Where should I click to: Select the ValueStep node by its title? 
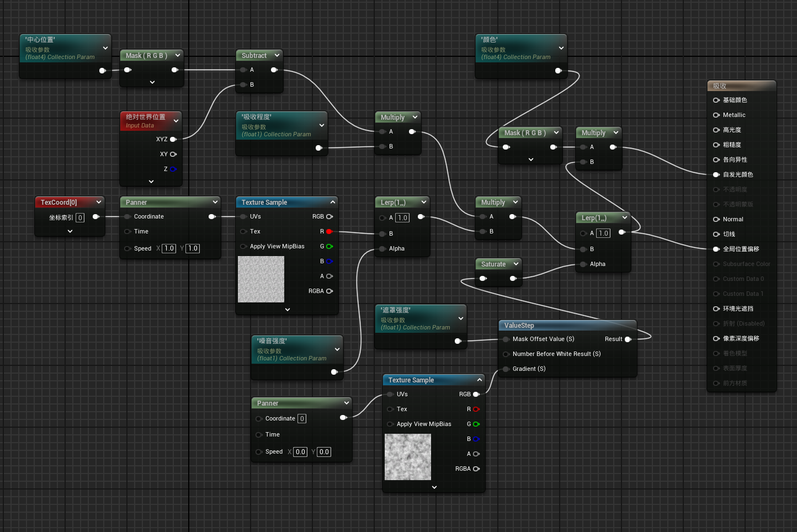519,326
